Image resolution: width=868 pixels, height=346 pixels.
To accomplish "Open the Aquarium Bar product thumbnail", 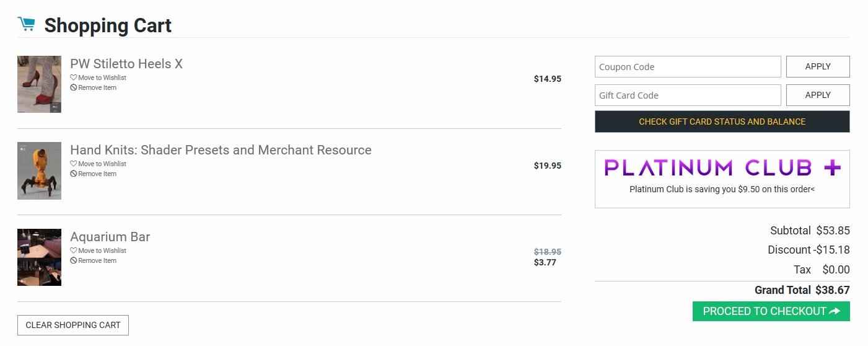I will coord(39,257).
